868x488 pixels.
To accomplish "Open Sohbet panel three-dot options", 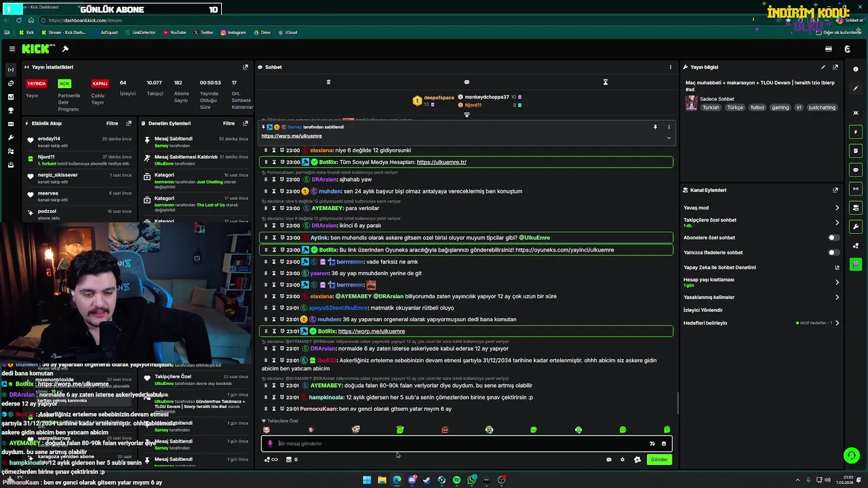I will click(671, 67).
